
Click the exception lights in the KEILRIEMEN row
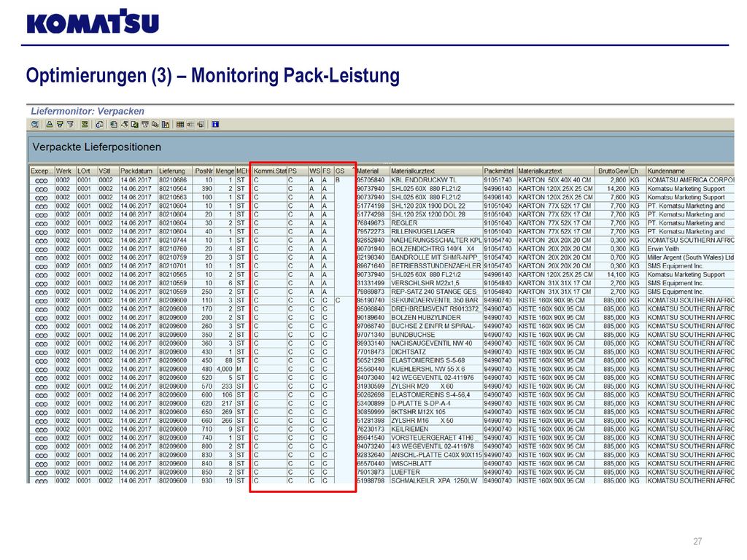42,429
